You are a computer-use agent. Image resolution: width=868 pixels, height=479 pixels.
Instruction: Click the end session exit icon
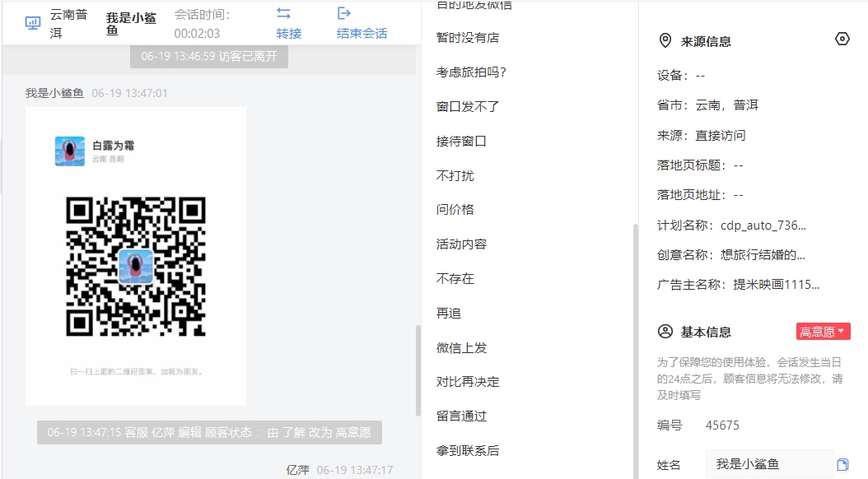coord(343,13)
